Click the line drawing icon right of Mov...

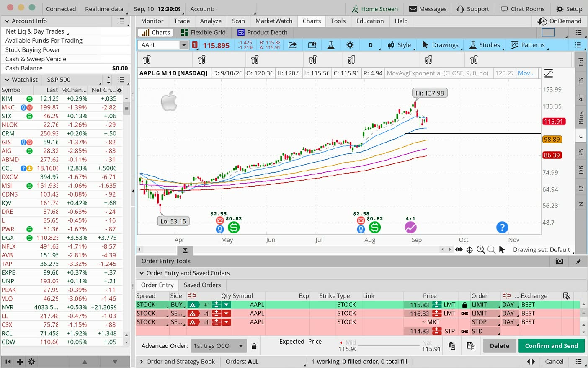tap(549, 73)
